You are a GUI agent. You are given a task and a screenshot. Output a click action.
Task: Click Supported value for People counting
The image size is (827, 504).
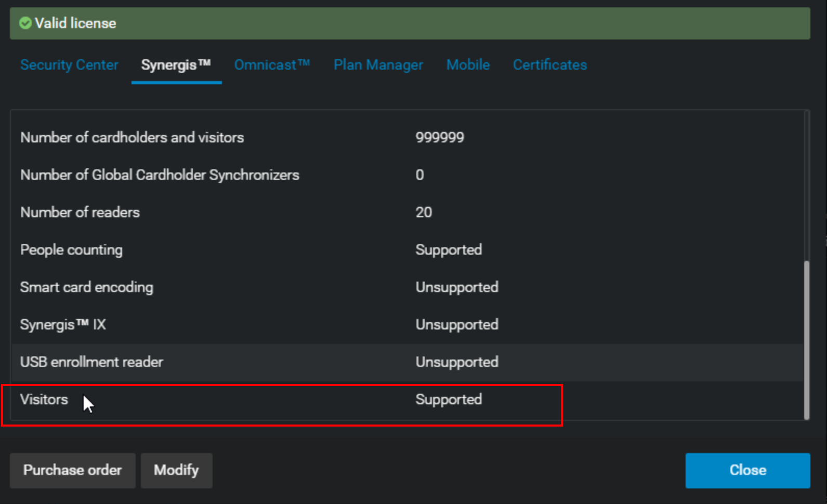(x=449, y=250)
